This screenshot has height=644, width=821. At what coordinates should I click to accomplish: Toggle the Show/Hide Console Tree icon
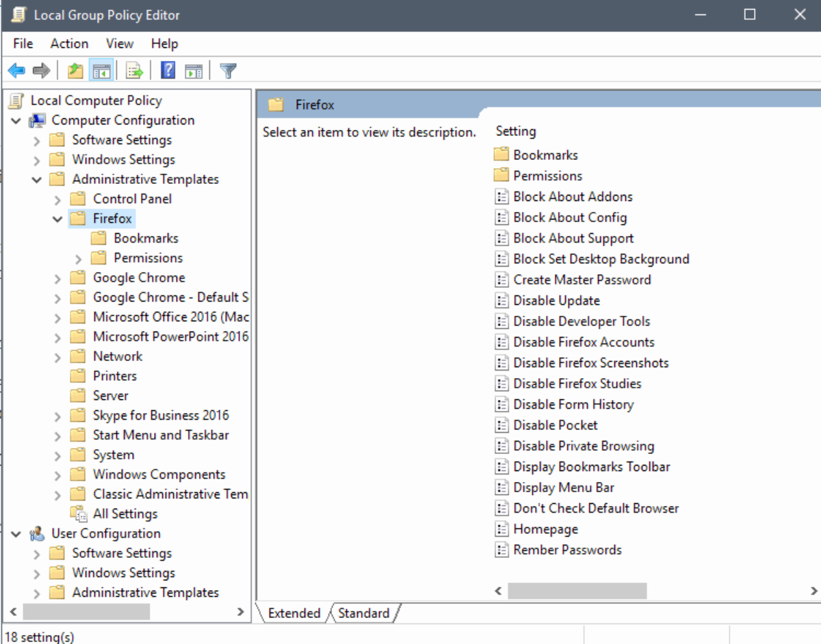coord(101,70)
